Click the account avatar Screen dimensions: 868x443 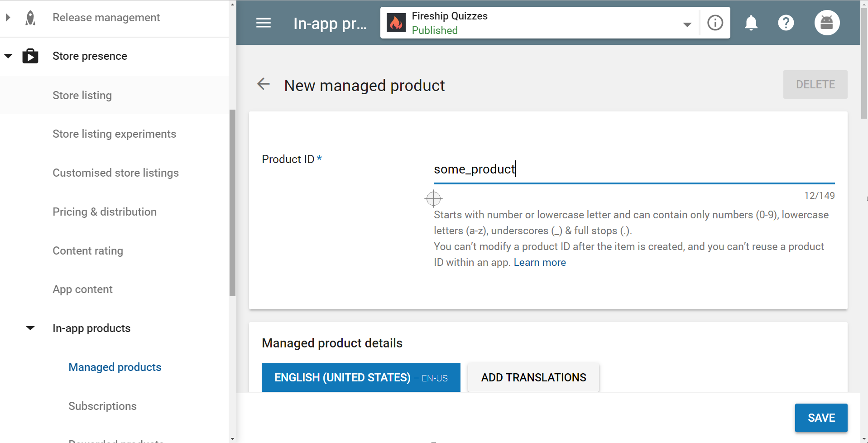pyautogui.click(x=827, y=23)
